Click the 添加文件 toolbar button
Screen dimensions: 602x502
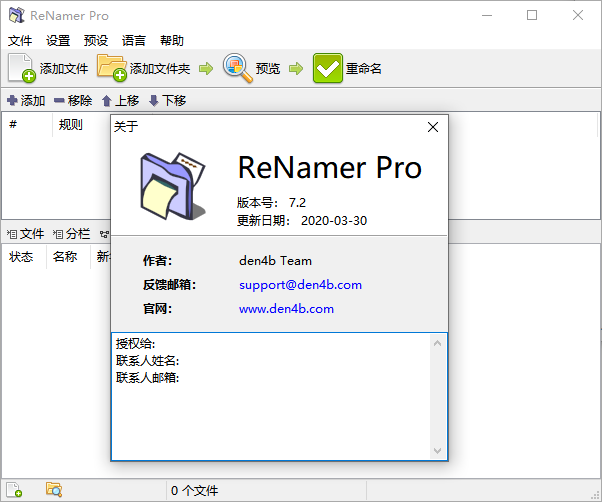coord(48,68)
